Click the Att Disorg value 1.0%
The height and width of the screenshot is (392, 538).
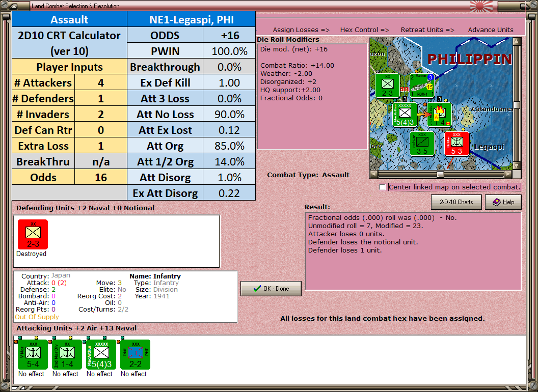tap(229, 177)
